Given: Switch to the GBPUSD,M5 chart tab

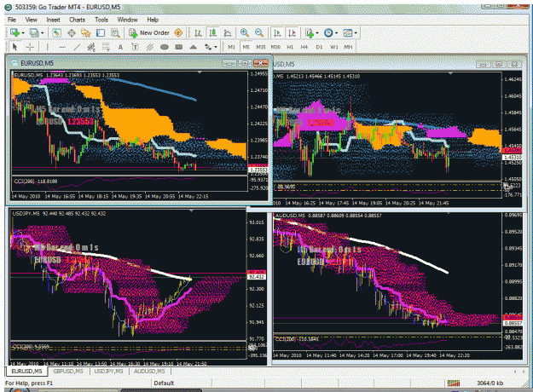Looking at the screenshot, I should (68, 372).
